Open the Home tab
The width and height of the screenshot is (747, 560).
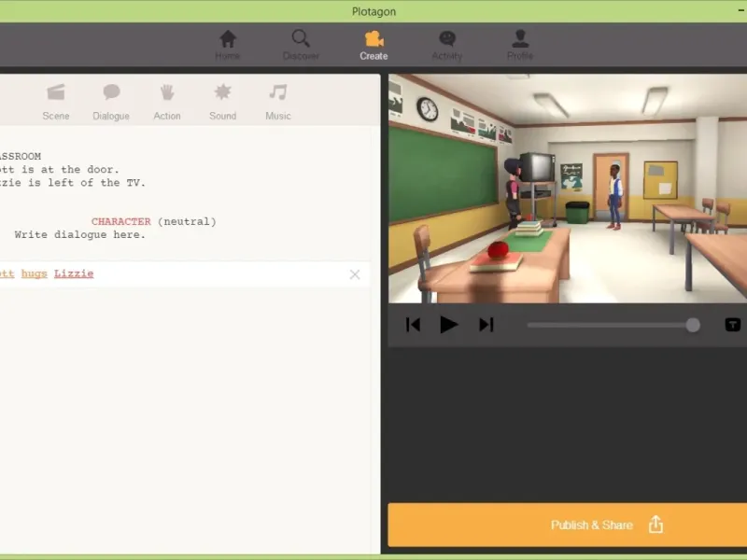(x=227, y=45)
